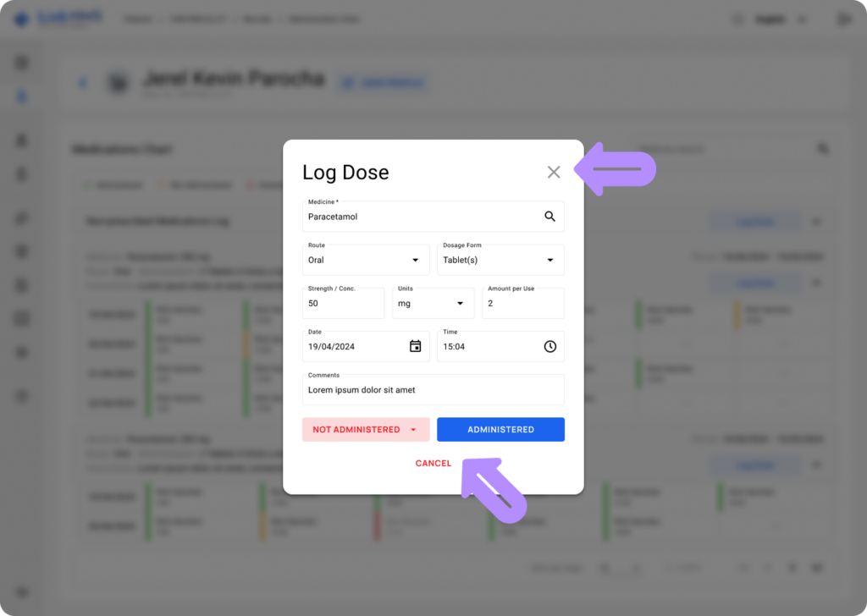Close the Log Dose dialog with X
The height and width of the screenshot is (616, 867).
[554, 173]
